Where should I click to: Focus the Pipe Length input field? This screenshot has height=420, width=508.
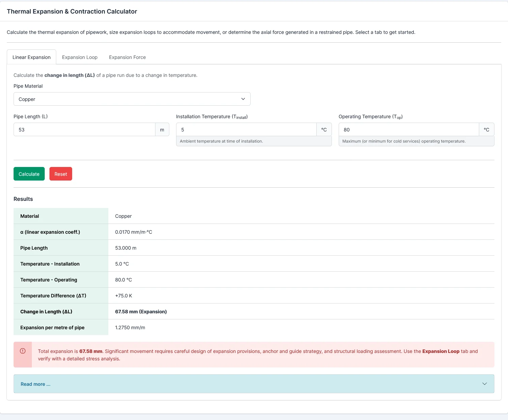click(x=84, y=129)
